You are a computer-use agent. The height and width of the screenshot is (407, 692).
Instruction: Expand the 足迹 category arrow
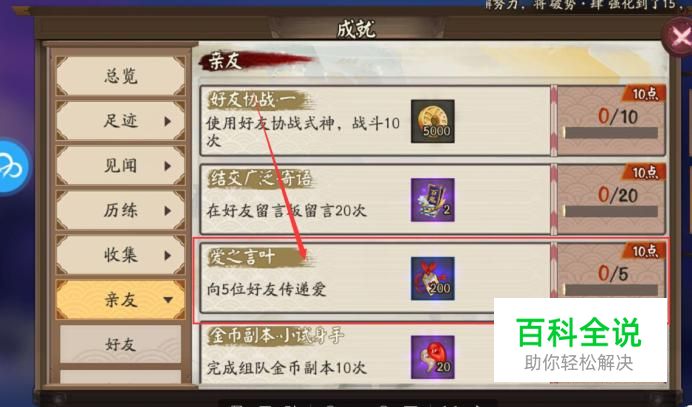pyautogui.click(x=167, y=121)
